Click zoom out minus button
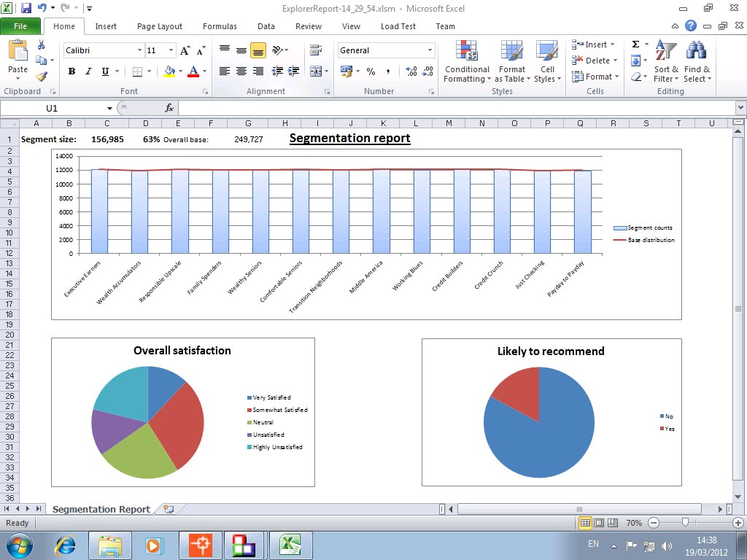The image size is (747, 560). pyautogui.click(x=654, y=523)
